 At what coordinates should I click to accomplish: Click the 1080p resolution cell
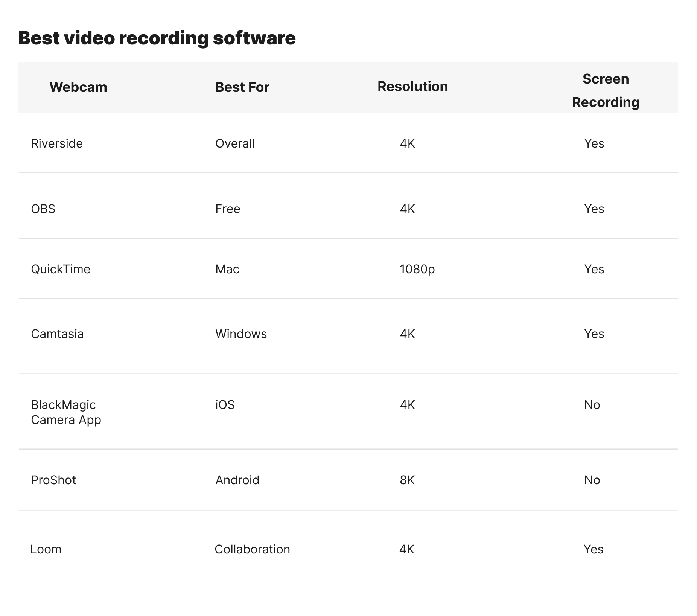pos(417,269)
